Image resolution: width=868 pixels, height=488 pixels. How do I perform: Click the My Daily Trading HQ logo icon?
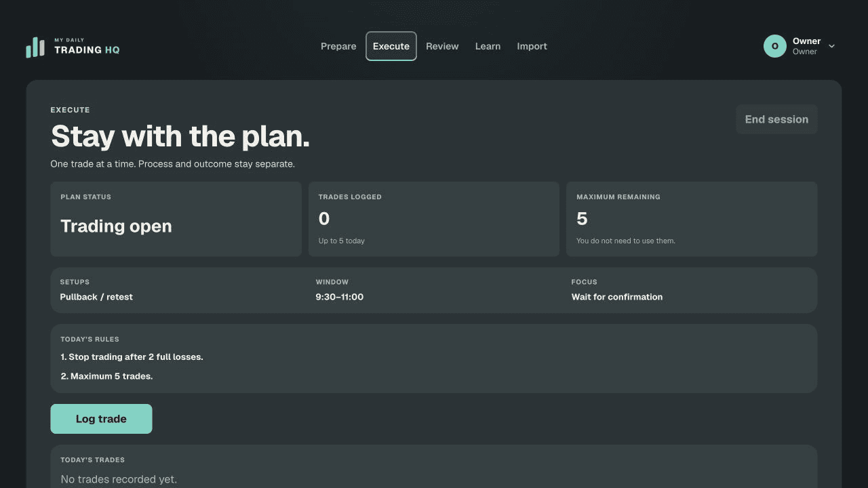pyautogui.click(x=35, y=47)
